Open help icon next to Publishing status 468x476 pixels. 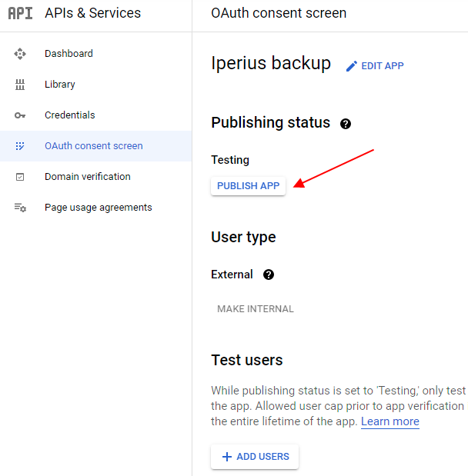(346, 124)
